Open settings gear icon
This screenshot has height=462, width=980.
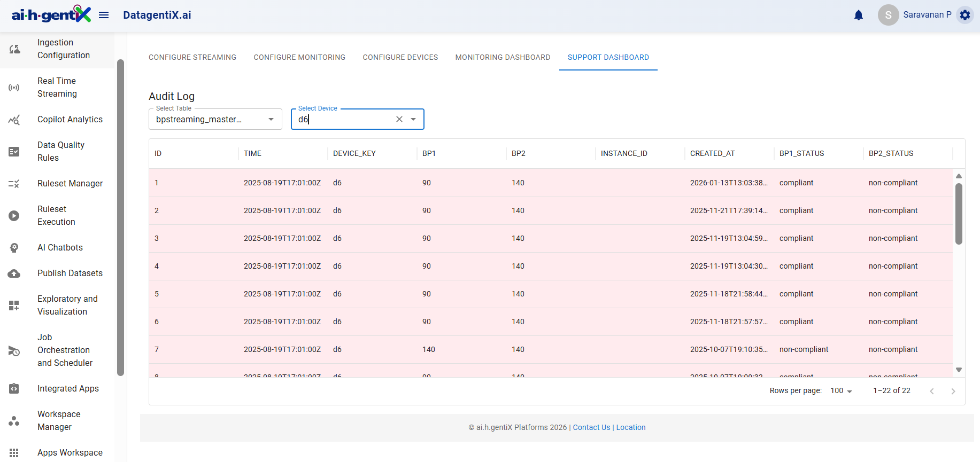[965, 15]
